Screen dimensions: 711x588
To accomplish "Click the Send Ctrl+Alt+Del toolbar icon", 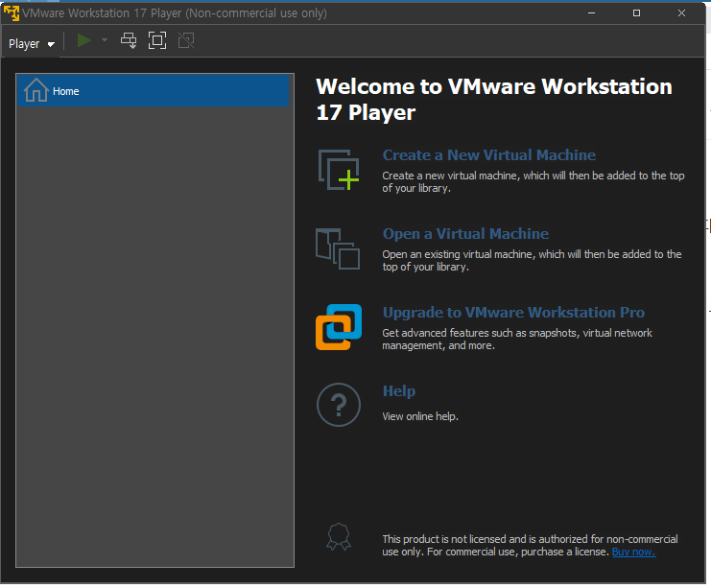I will click(x=129, y=40).
